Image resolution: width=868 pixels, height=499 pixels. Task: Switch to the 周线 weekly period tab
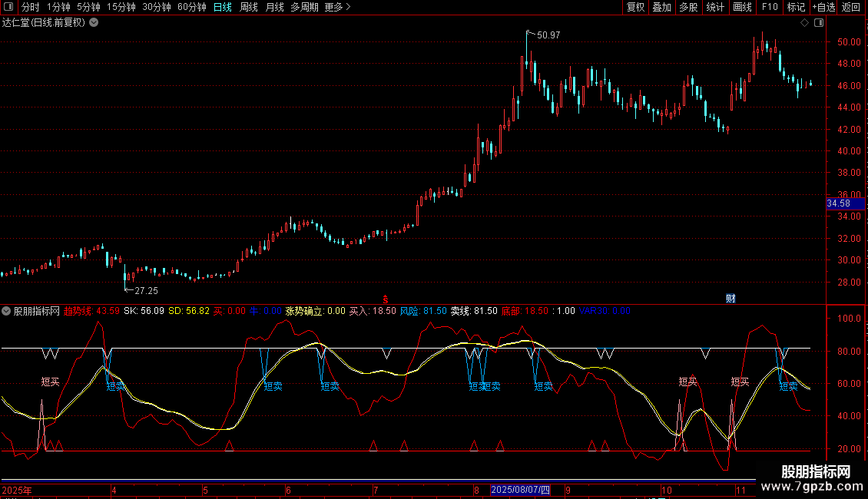pyautogui.click(x=249, y=7)
